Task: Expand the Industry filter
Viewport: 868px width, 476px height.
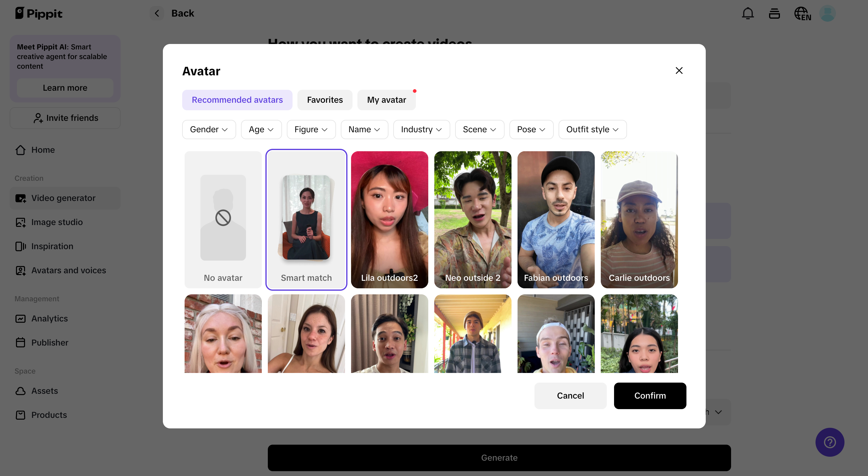Action: pos(421,129)
